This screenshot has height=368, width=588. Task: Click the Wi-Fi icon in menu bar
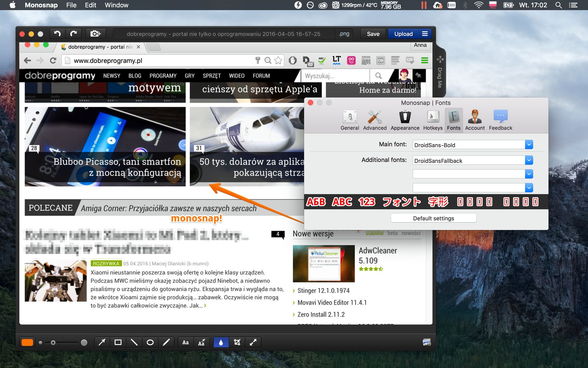coord(479,5)
